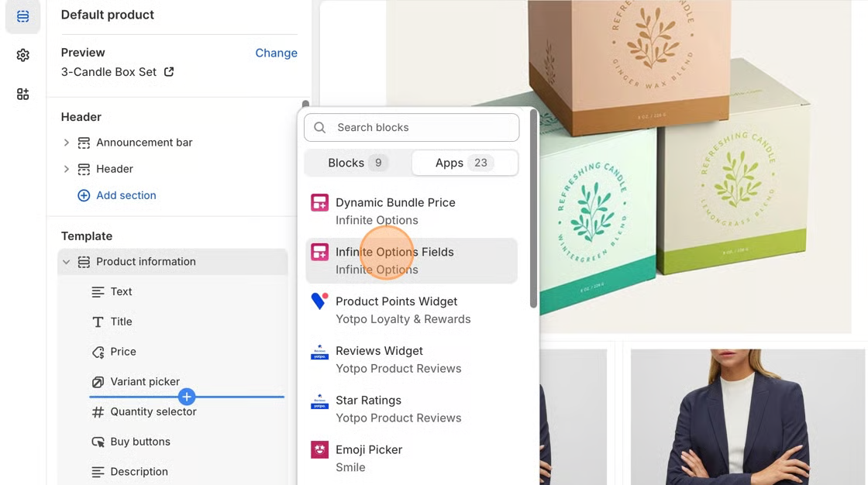Image resolution: width=868 pixels, height=485 pixels.
Task: Open theme settings gear icon
Action: [22, 55]
